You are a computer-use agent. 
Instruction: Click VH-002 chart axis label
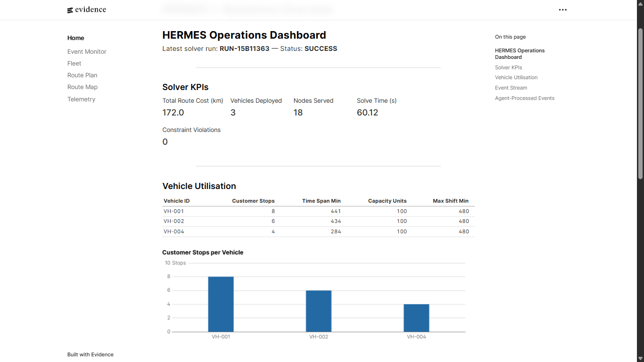(x=319, y=337)
